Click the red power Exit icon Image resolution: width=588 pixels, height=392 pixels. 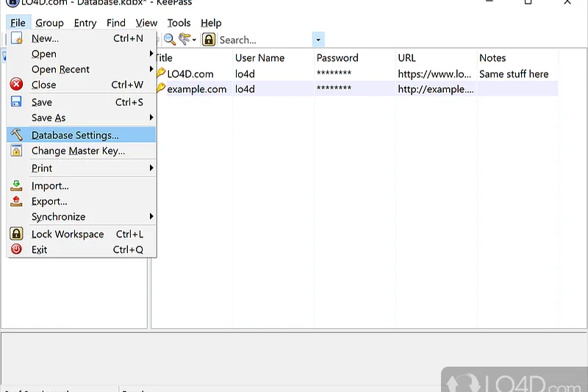point(16,249)
